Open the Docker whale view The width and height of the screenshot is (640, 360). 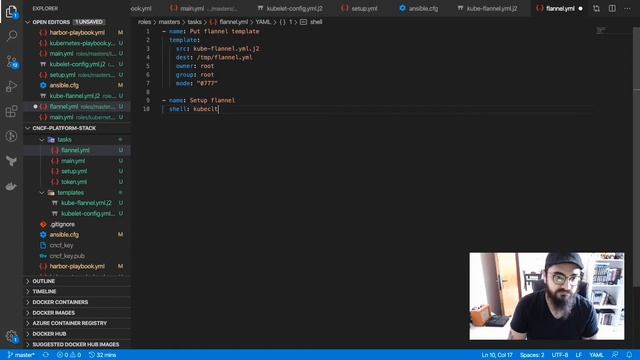[11, 186]
